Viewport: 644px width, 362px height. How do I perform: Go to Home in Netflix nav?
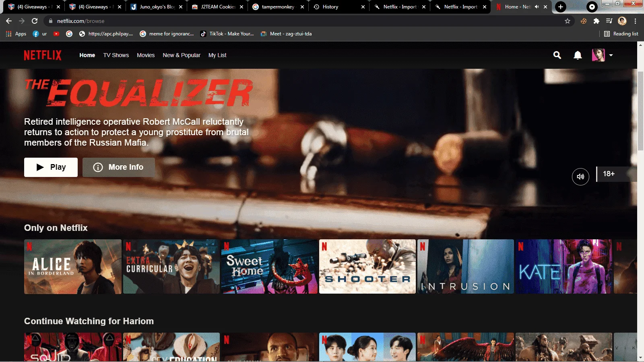pos(87,55)
